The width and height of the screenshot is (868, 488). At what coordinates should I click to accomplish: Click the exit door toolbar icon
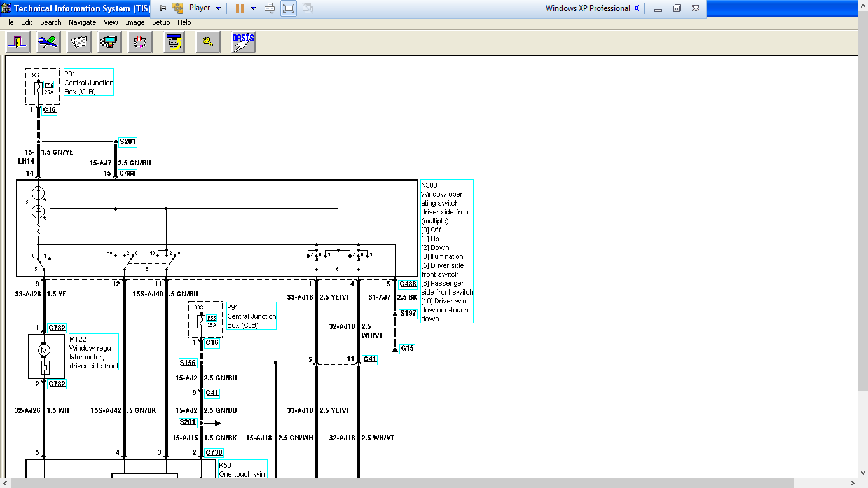tap(18, 42)
